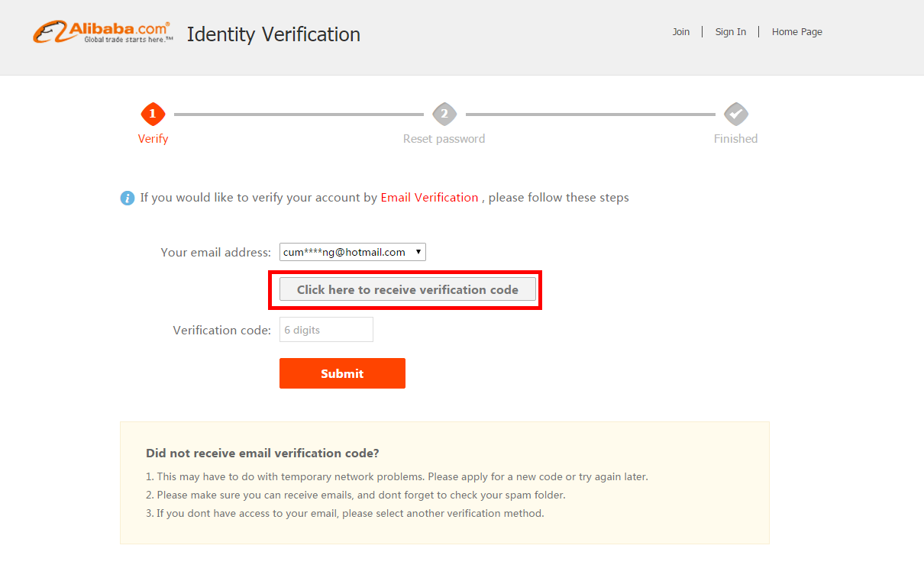Click the Finished checkmark step icon

(736, 115)
